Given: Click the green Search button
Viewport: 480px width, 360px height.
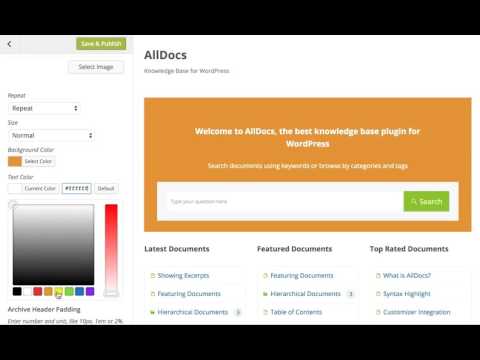Looking at the screenshot, I should coord(426,201).
